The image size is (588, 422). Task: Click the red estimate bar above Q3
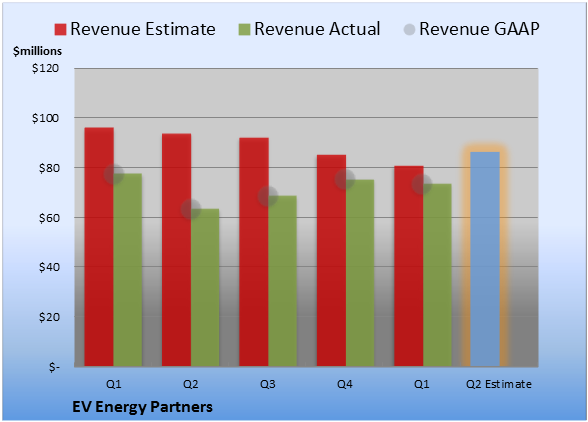254,252
